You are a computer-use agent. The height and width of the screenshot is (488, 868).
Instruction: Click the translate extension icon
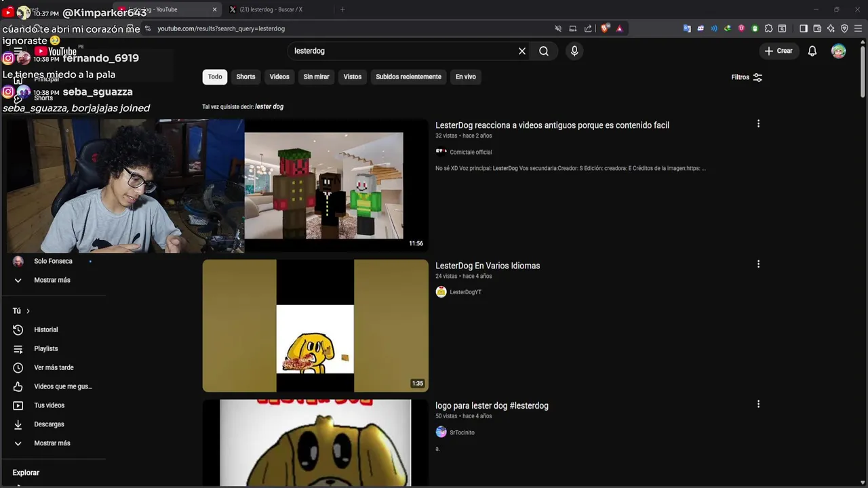click(687, 28)
